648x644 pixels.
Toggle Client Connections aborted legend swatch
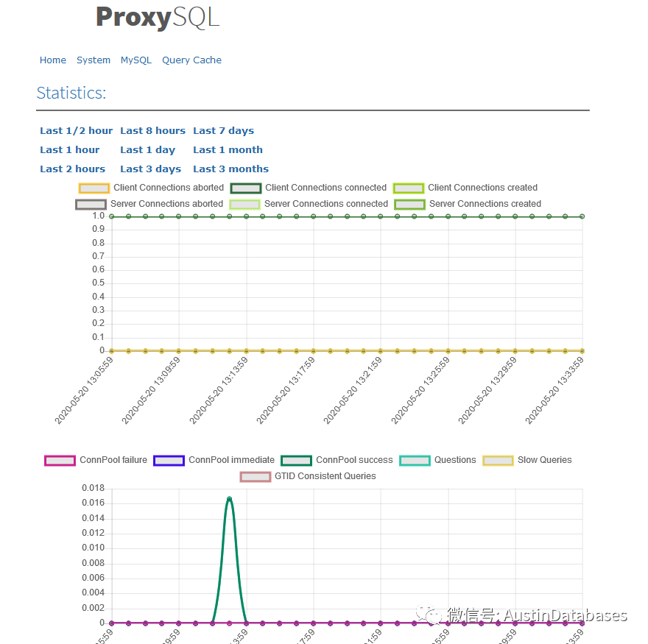[94, 188]
